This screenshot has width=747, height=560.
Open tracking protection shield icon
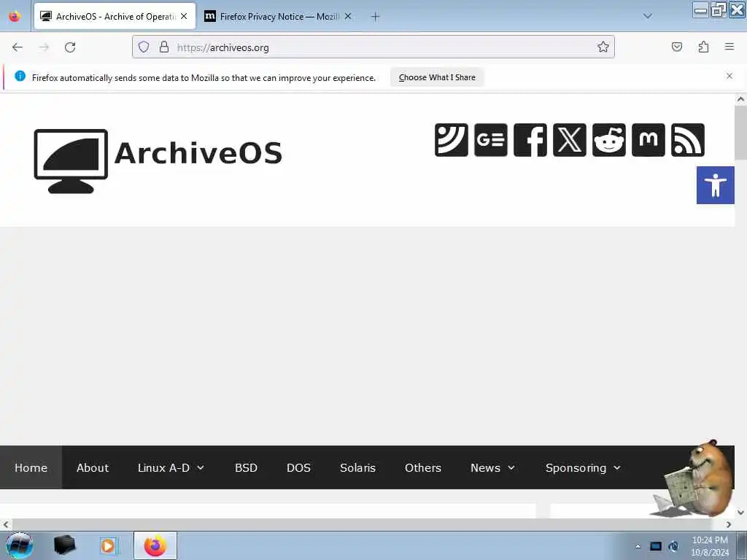144,47
